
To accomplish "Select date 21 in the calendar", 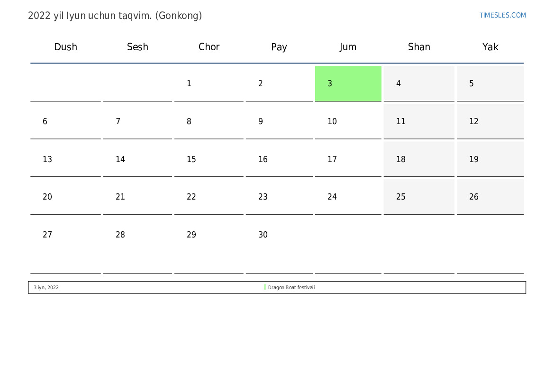I will tap(137, 197).
